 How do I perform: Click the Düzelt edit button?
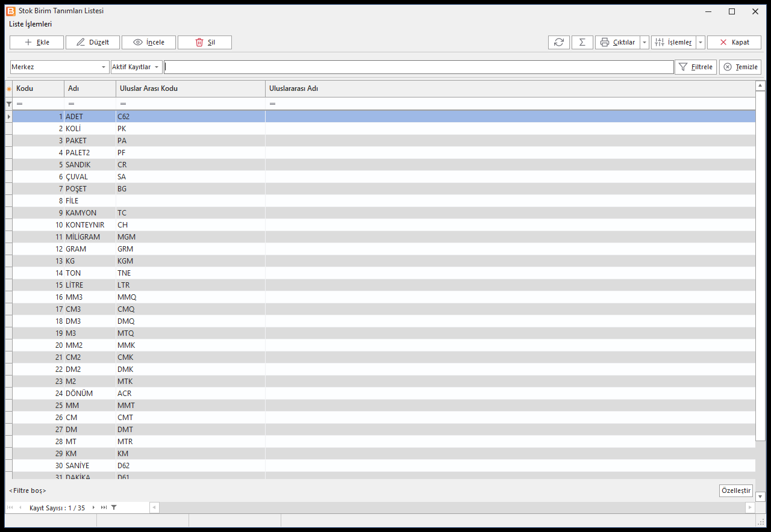pyautogui.click(x=93, y=42)
